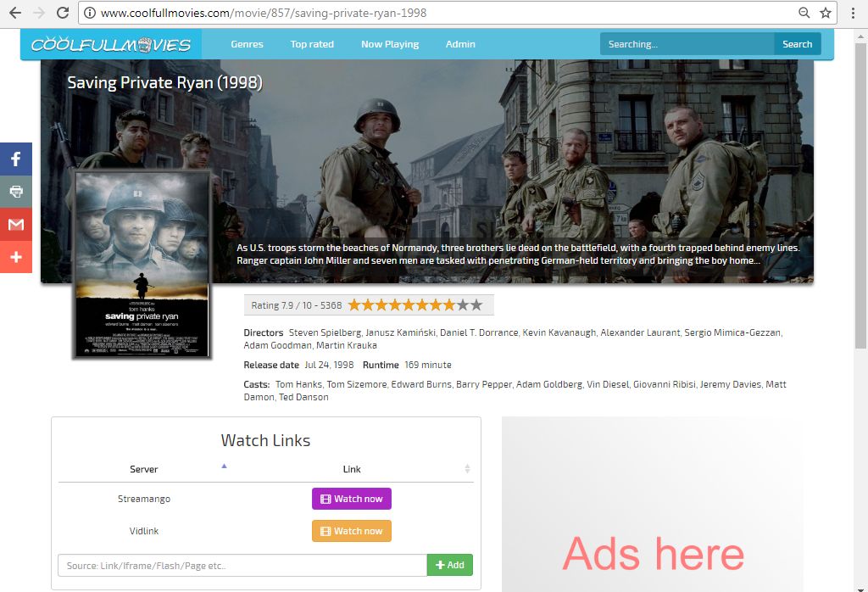
Task: Open the Admin page
Action: click(x=460, y=44)
